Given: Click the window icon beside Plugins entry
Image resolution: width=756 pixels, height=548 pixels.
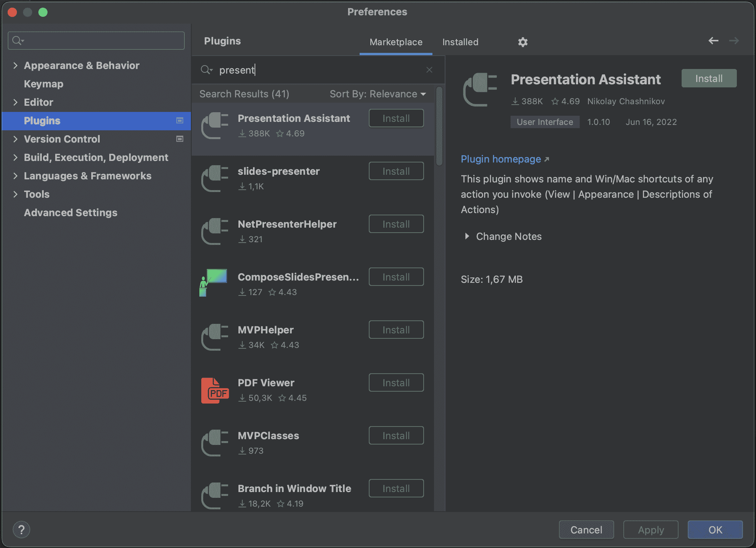Looking at the screenshot, I should pos(179,120).
